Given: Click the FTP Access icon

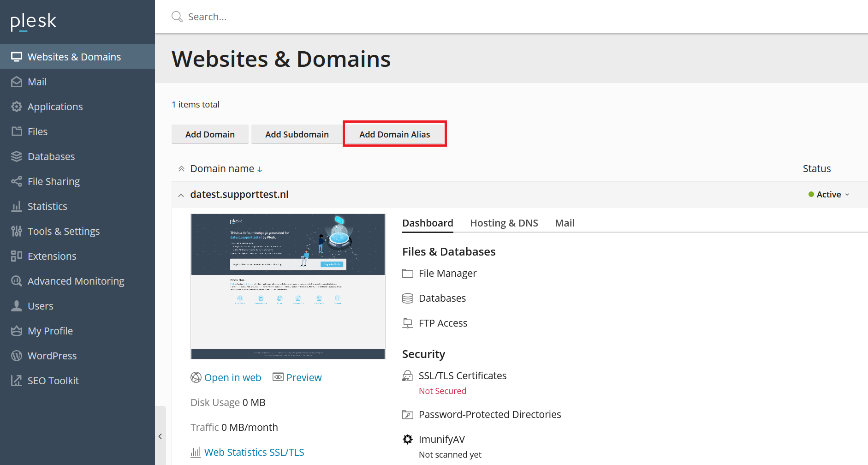Looking at the screenshot, I should pos(408,323).
